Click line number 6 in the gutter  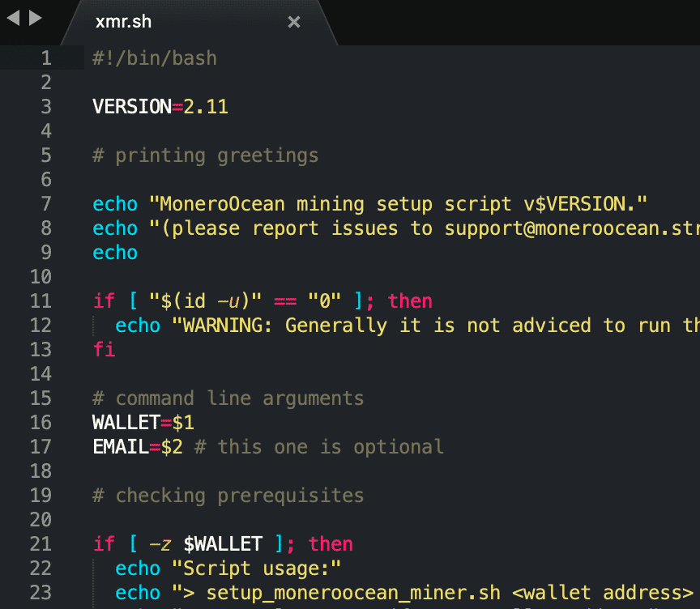pos(46,180)
